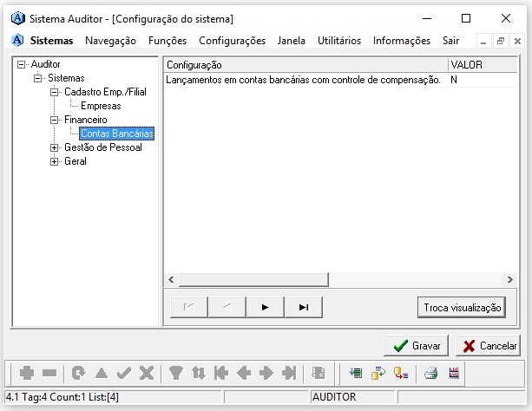Click the Sair menu item

(x=450, y=41)
